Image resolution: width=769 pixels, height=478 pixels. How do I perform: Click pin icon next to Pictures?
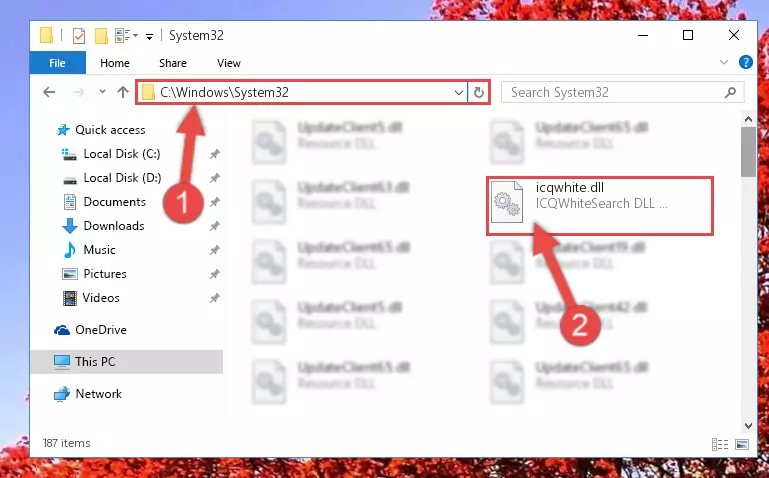pos(214,274)
